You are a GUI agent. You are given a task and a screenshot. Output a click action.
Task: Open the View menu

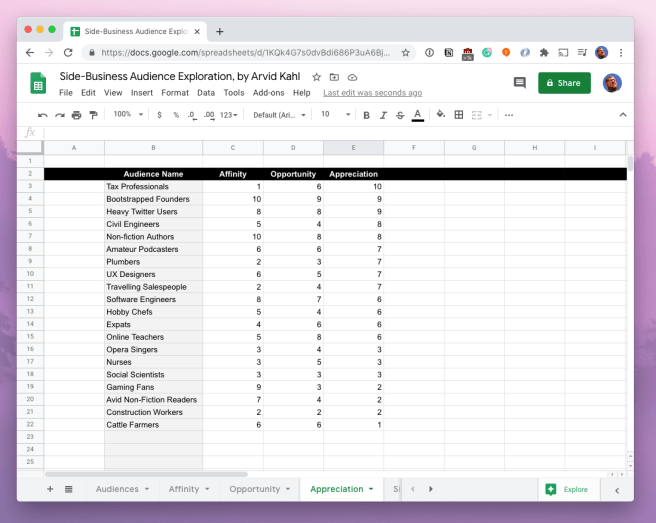[x=113, y=93]
